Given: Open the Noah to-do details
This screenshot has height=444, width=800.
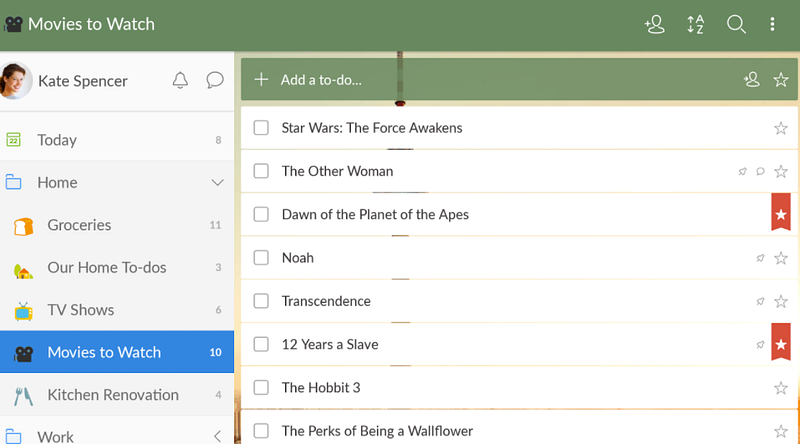Looking at the screenshot, I should 519,258.
